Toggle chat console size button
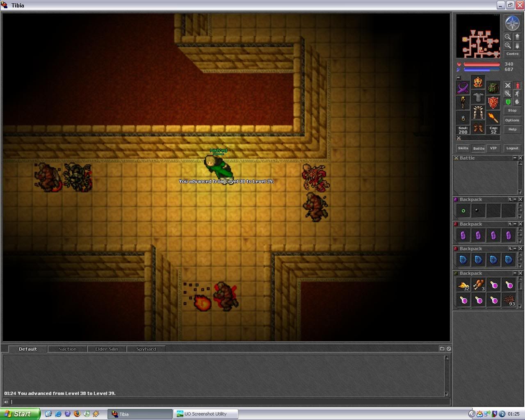Image resolution: width=525 pixels, height=420 pixels. pyautogui.click(x=442, y=349)
